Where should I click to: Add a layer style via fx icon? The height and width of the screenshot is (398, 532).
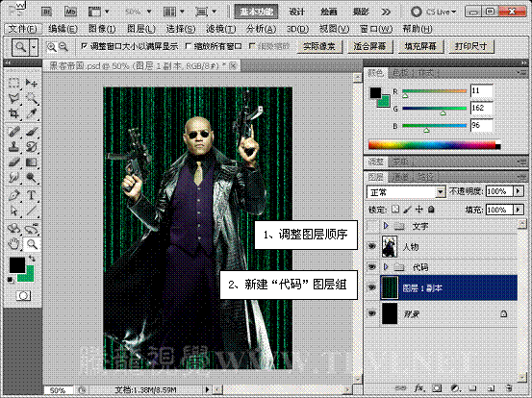click(x=419, y=388)
